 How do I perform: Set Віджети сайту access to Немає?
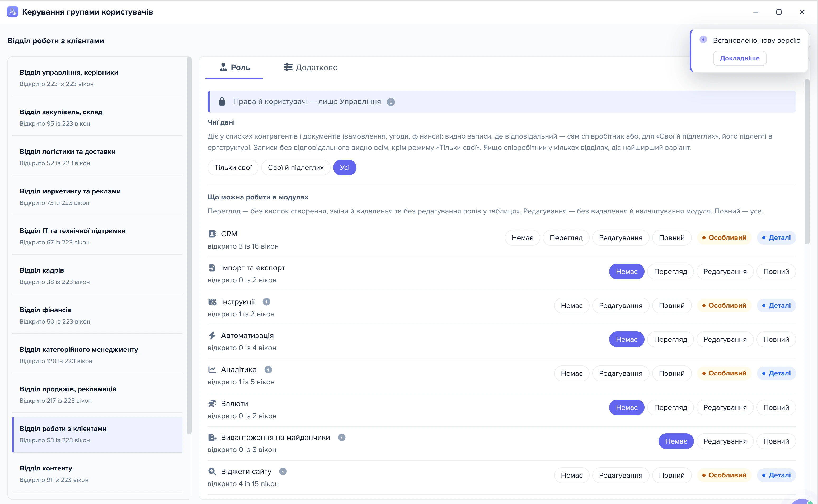(x=572, y=475)
